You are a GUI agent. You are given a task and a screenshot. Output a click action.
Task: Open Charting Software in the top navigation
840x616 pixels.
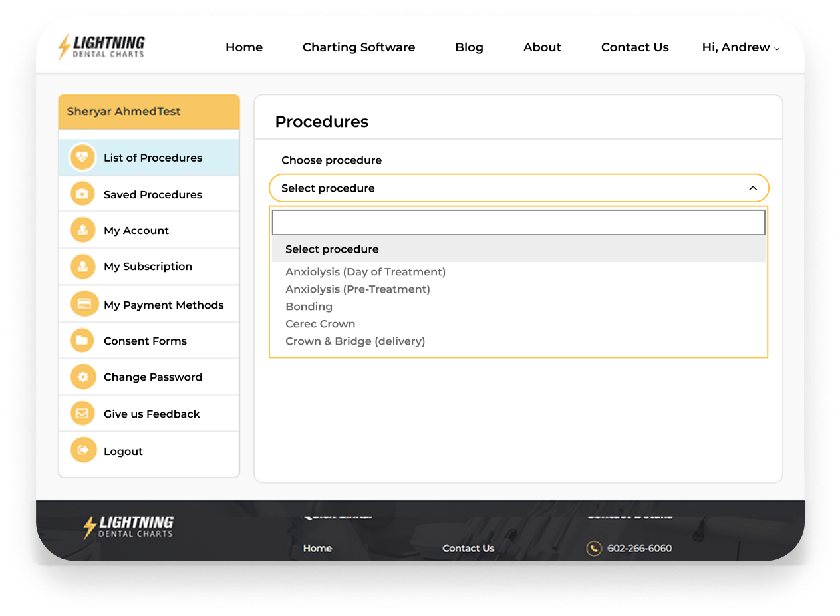click(x=358, y=47)
